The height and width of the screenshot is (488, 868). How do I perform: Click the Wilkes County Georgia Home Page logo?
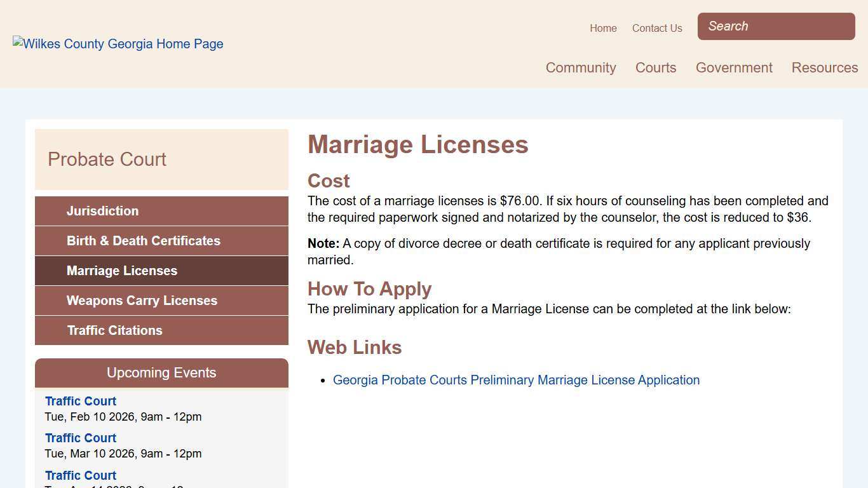(118, 44)
